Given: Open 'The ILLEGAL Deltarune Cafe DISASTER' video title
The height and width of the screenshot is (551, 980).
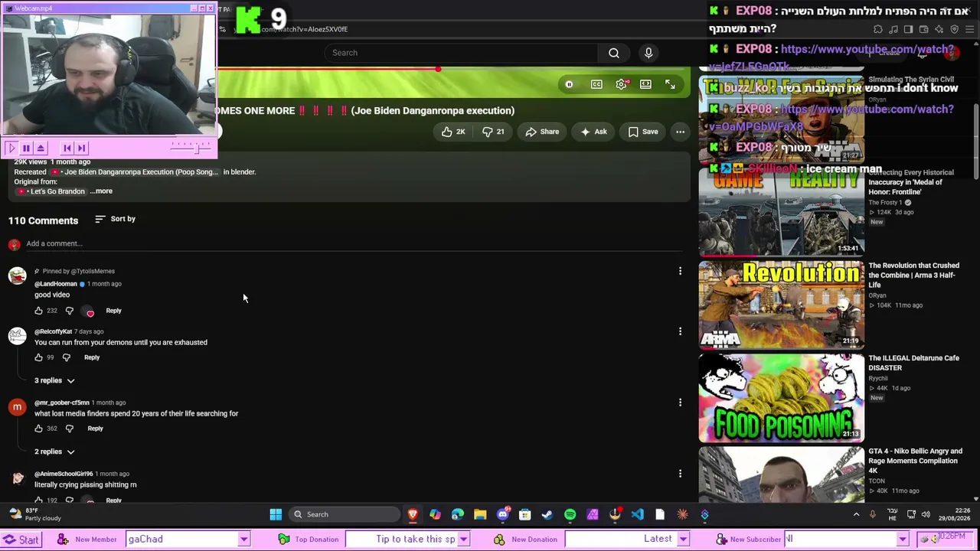Looking at the screenshot, I should tap(913, 363).
